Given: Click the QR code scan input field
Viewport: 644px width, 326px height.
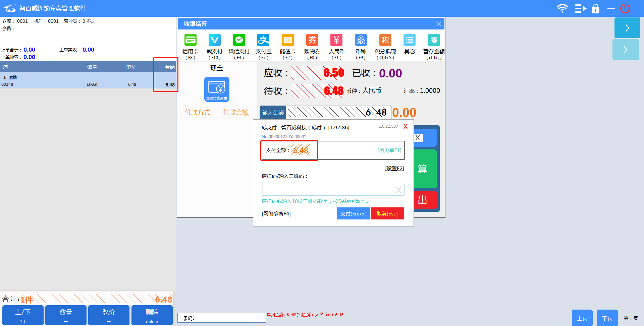Looking at the screenshot, I should click(x=328, y=190).
